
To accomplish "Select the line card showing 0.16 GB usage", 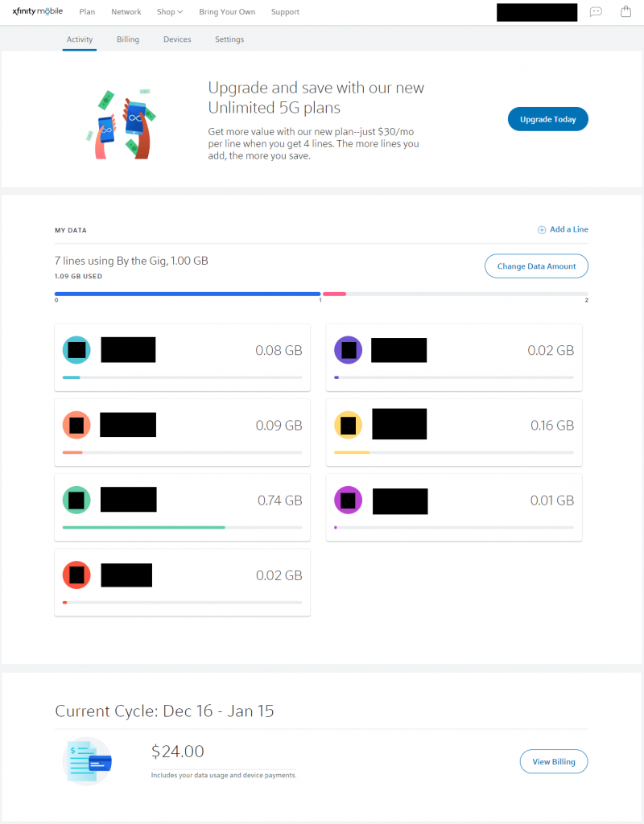I will (x=454, y=432).
